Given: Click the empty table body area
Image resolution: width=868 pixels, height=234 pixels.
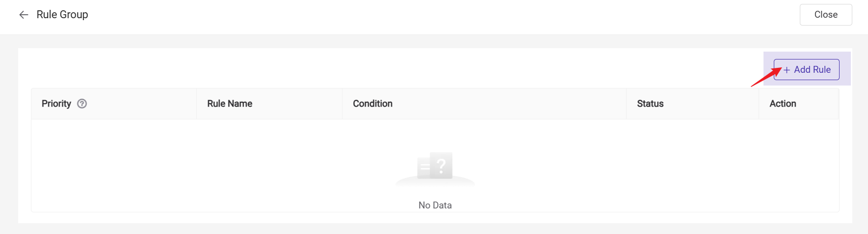Looking at the screenshot, I should [196, 162].
